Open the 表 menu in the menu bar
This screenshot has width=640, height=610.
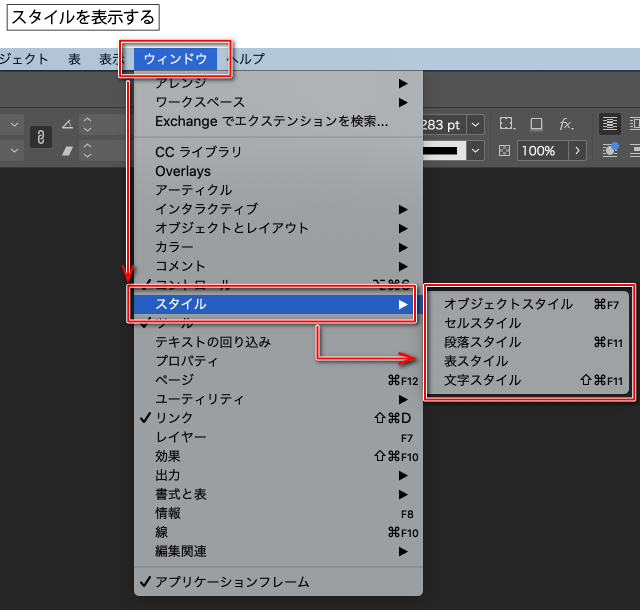74,59
